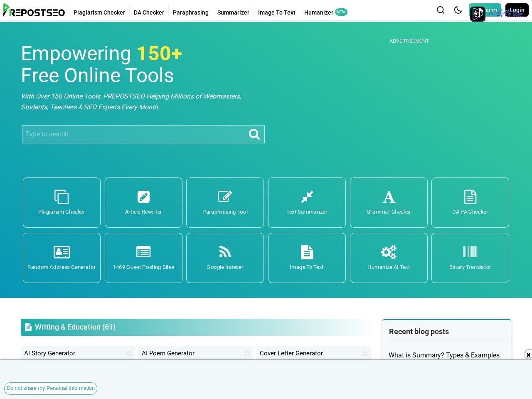
Task: Click 'Do not share my Personal Information'
Action: click(x=51, y=388)
